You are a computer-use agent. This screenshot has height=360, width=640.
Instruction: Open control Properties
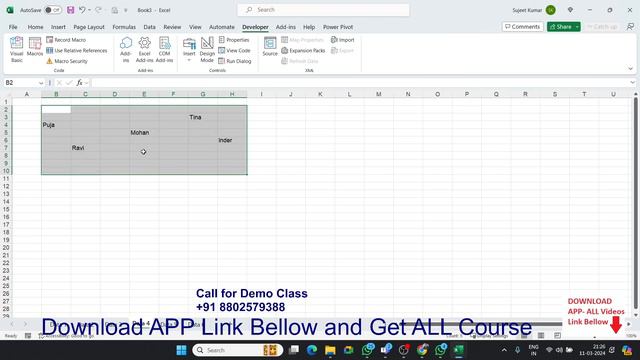coord(234,40)
